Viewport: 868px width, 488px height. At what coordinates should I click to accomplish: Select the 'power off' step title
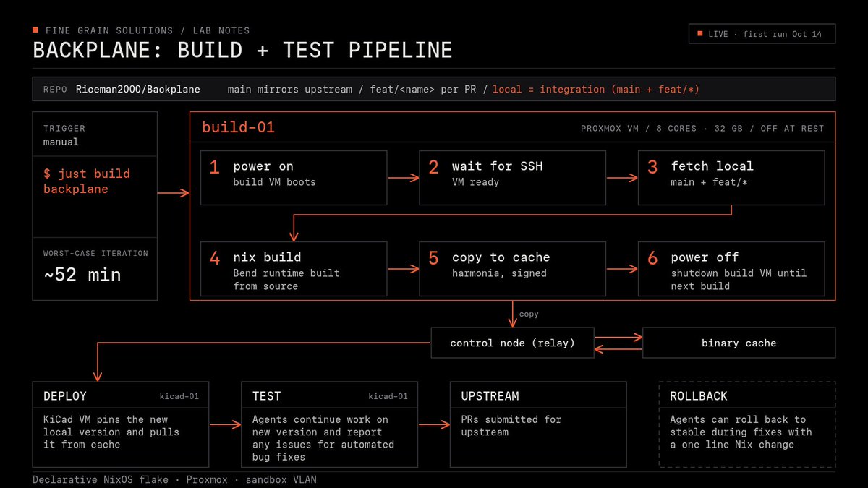point(705,257)
